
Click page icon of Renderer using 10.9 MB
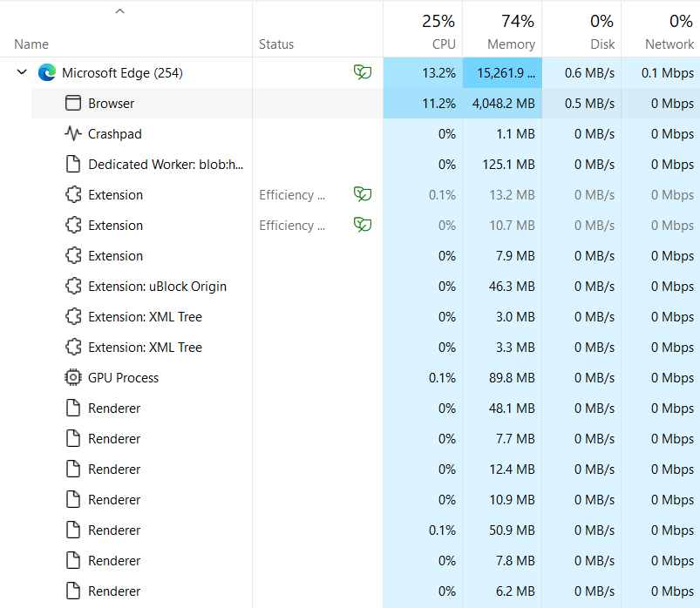[73, 500]
